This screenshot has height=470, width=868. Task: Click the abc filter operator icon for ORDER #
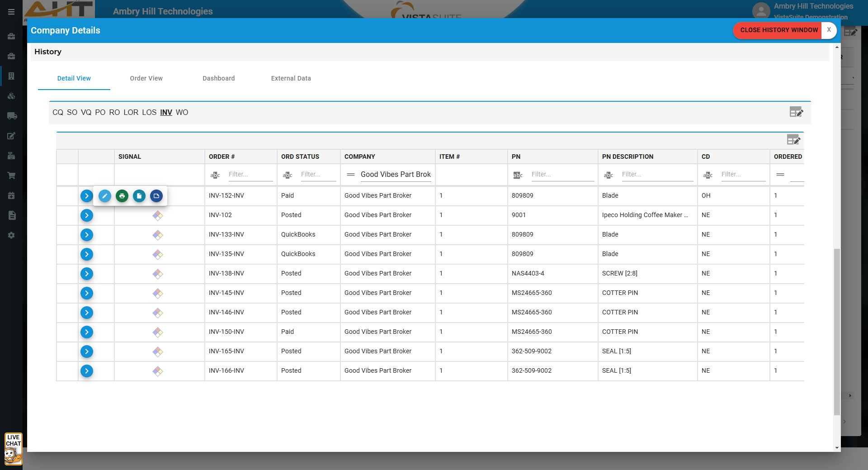click(215, 175)
